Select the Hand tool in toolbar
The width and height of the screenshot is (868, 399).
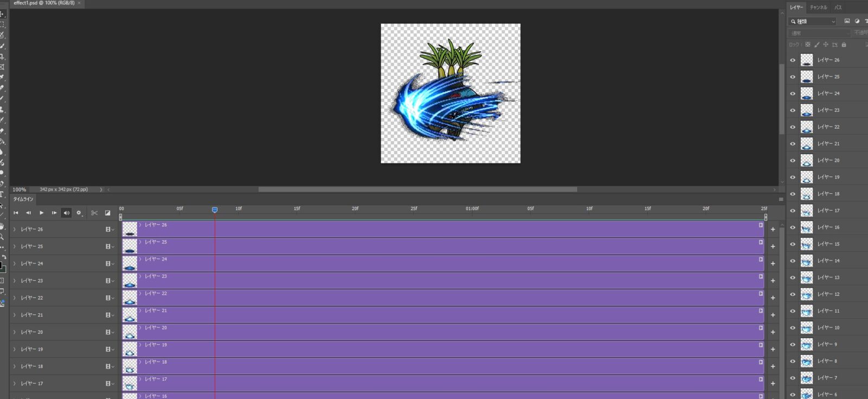pos(2,226)
